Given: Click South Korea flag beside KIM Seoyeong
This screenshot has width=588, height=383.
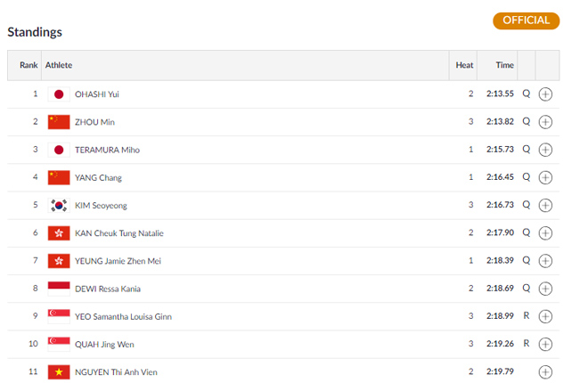Looking at the screenshot, I should click(59, 206).
